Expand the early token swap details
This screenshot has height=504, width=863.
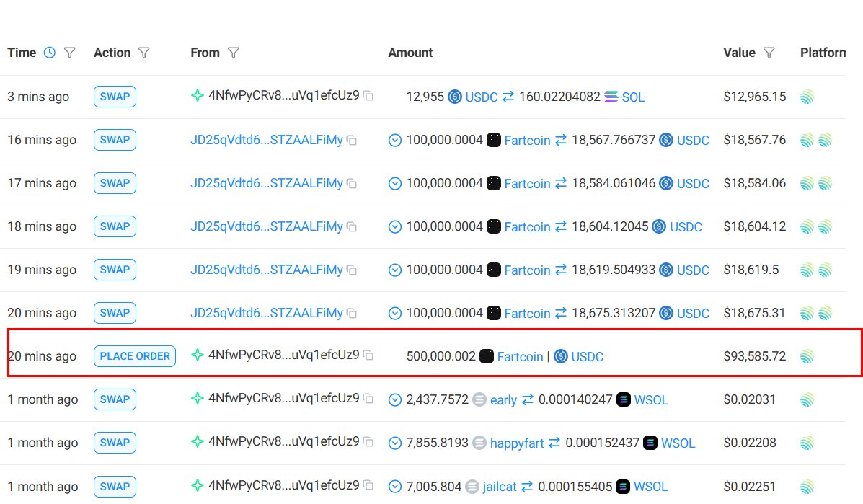(394, 399)
